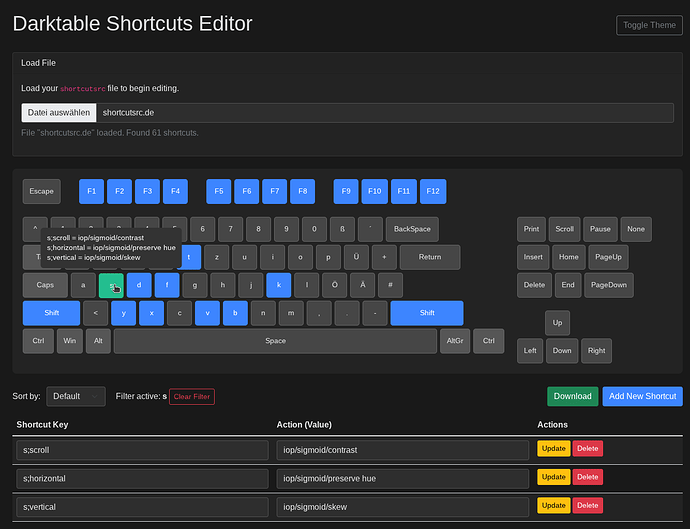Update the s;scroll shortcut row
Screen dimensions: 690x529
pos(554,448)
